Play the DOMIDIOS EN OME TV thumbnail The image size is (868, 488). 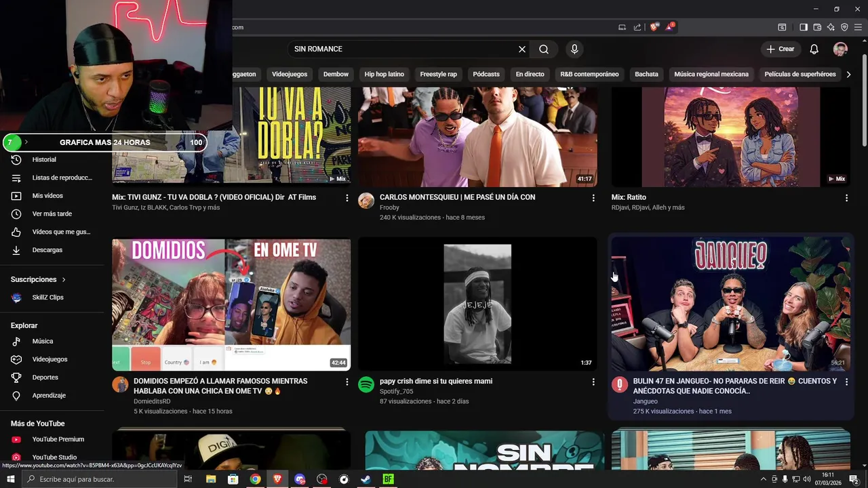[231, 304]
